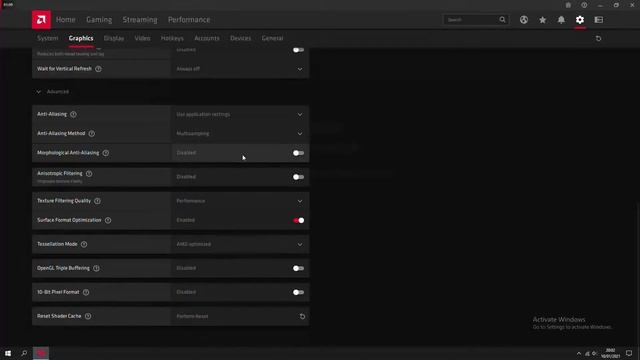Go to the Streaming tab
The height and width of the screenshot is (360, 640).
point(140,20)
